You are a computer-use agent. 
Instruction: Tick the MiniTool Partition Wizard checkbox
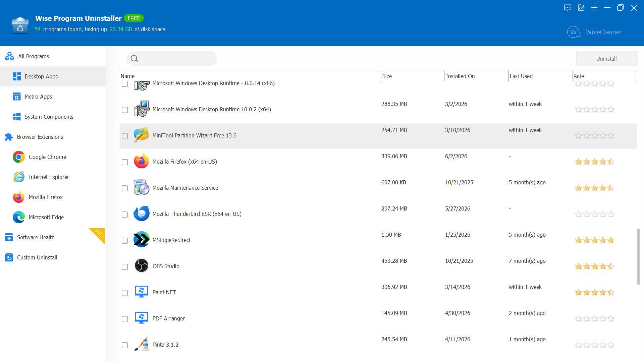click(125, 136)
